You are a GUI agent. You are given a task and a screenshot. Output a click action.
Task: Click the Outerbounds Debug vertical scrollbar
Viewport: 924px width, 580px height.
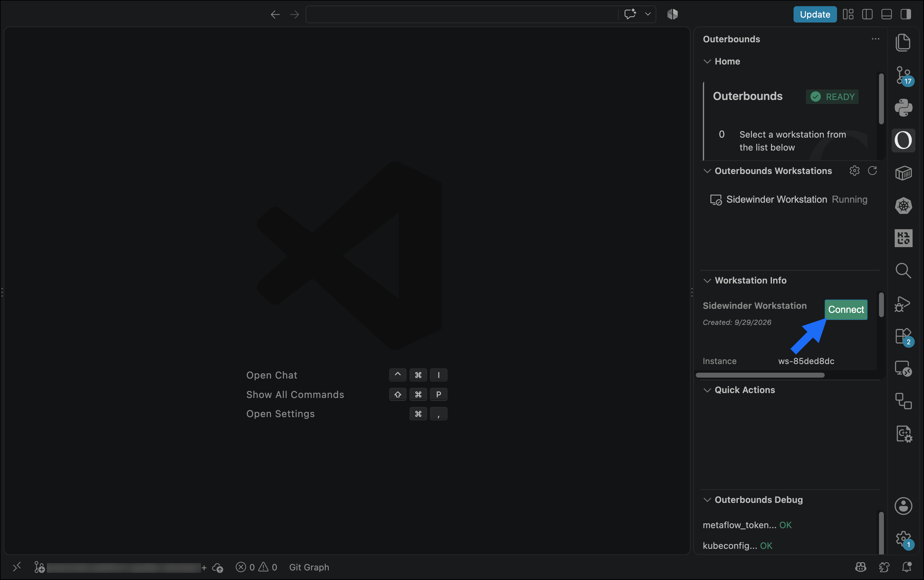coord(881,533)
